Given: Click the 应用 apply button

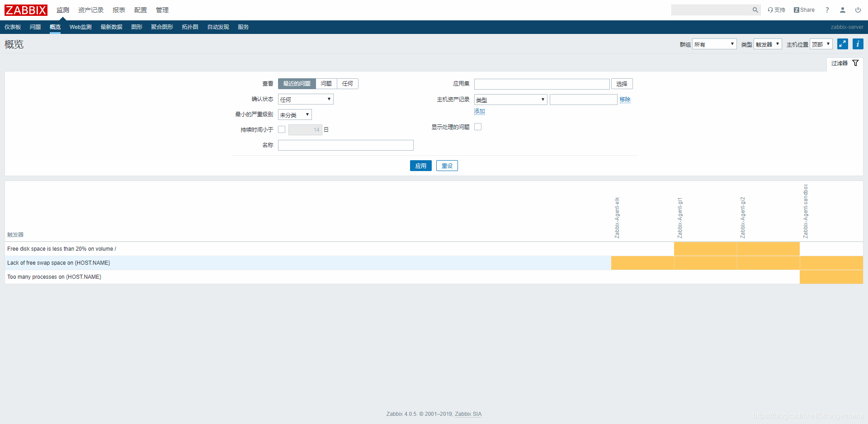Looking at the screenshot, I should click(x=421, y=166).
